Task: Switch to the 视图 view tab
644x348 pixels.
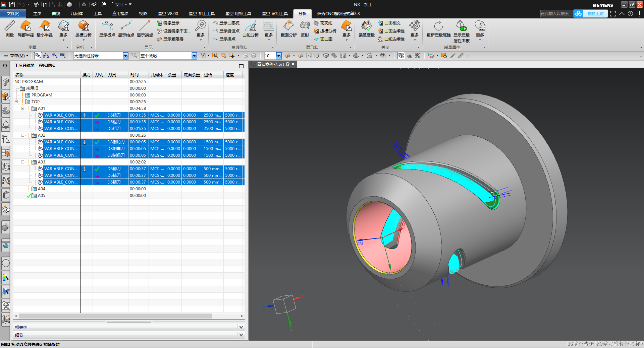Action: pos(143,14)
